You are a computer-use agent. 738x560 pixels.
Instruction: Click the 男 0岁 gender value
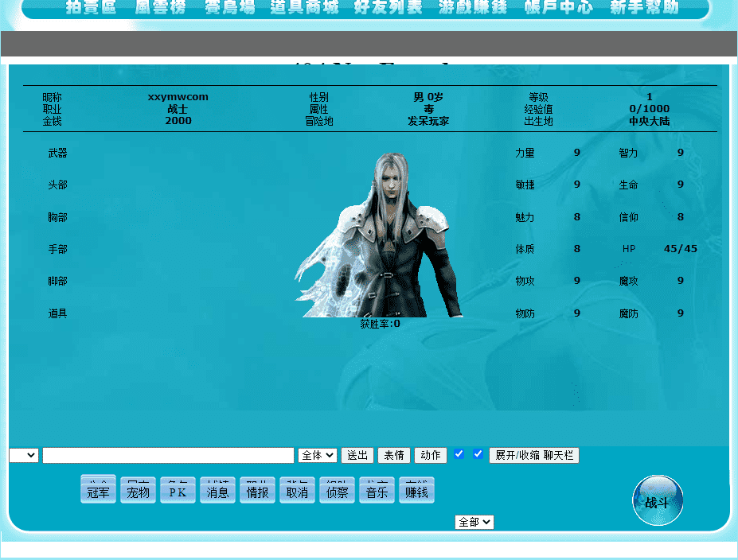[428, 97]
